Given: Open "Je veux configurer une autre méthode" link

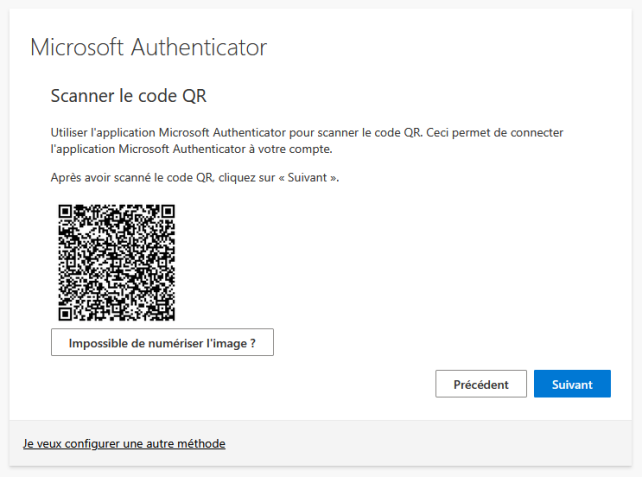Looking at the screenshot, I should coord(124,443).
